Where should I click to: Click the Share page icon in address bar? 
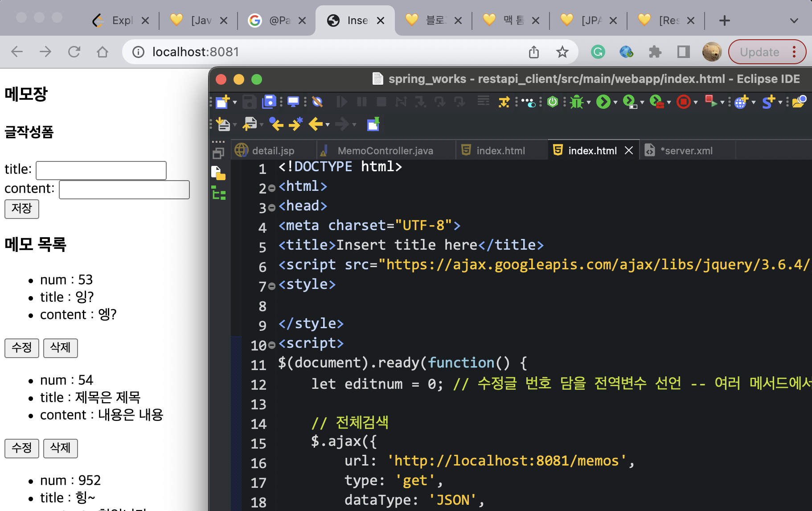coord(534,52)
